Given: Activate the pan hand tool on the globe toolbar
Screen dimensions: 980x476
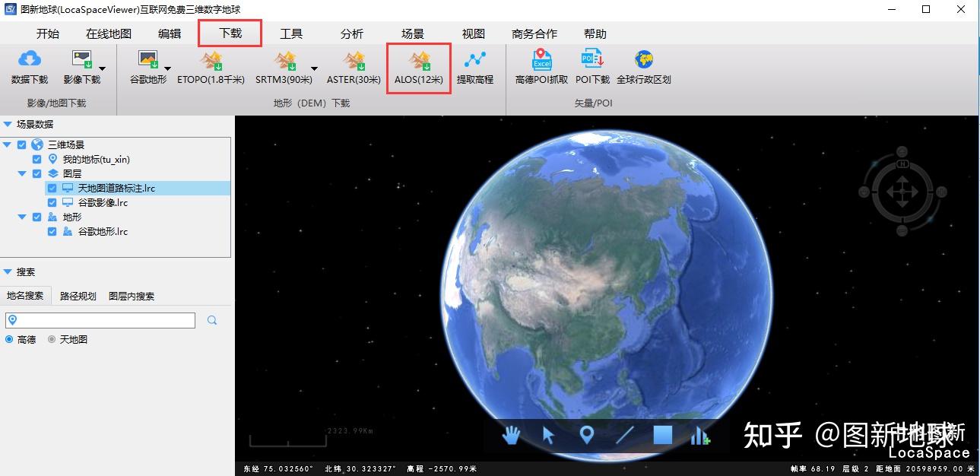Looking at the screenshot, I should [512, 435].
